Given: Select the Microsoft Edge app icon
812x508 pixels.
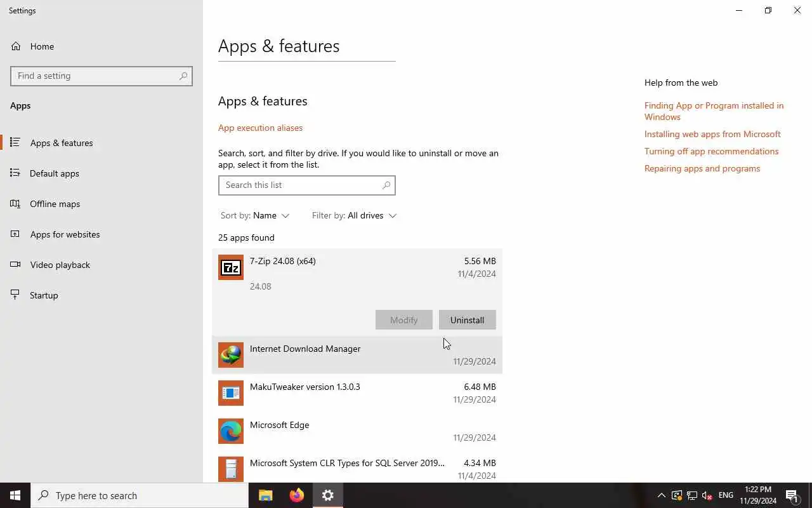Looking at the screenshot, I should pyautogui.click(x=231, y=431).
